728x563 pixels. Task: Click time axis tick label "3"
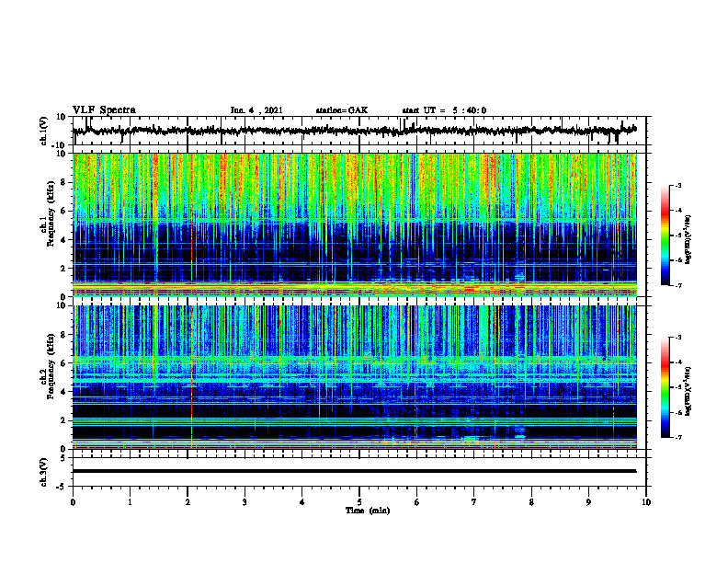(245, 502)
